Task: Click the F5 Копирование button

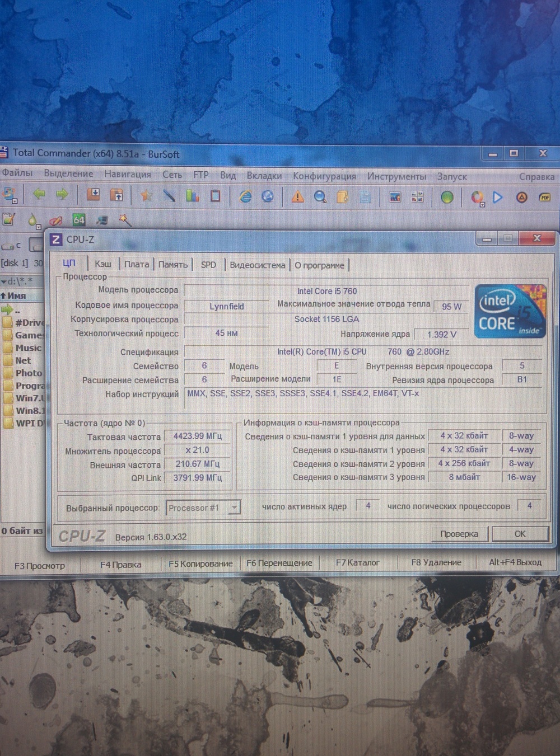Action: point(200,564)
